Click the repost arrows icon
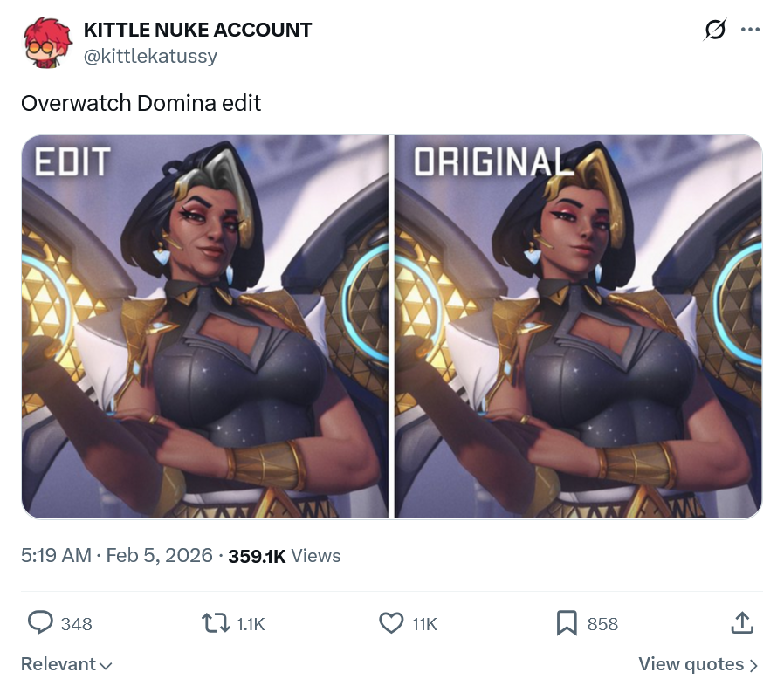The width and height of the screenshot is (784, 686). pyautogui.click(x=216, y=623)
